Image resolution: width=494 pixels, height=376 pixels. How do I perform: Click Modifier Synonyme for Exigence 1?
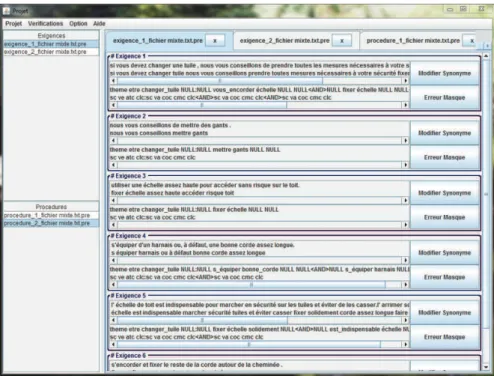tap(444, 73)
